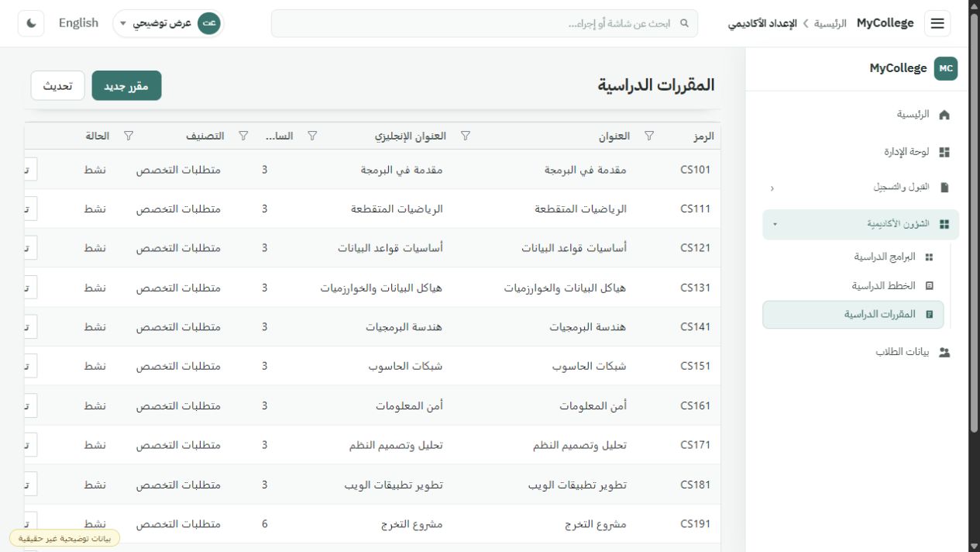Viewport: 980px width, 552px height.
Task: Open filter for الساعات column
Action: [x=243, y=136]
